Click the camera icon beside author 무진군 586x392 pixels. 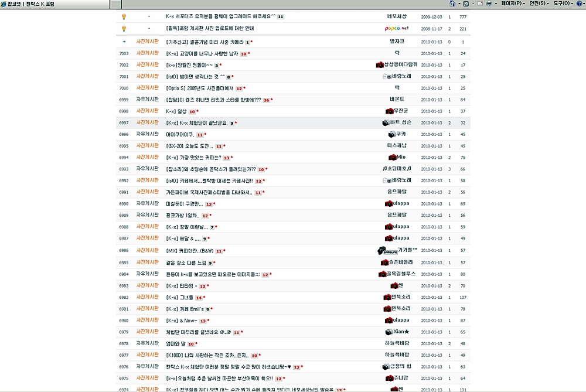tap(389, 111)
